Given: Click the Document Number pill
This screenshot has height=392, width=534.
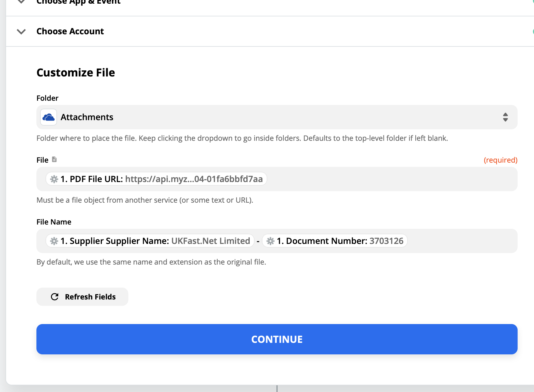Looking at the screenshot, I should tap(335, 241).
